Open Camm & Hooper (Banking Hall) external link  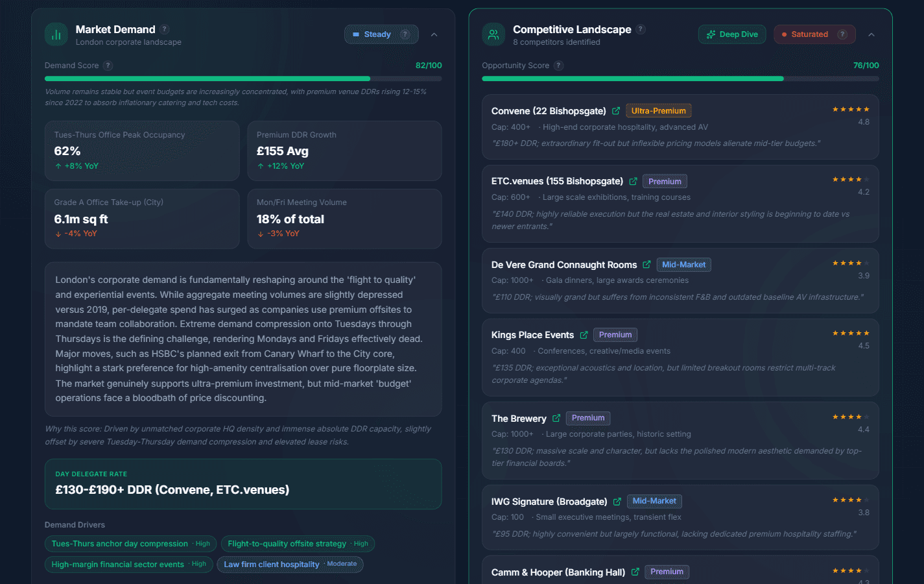click(x=635, y=572)
